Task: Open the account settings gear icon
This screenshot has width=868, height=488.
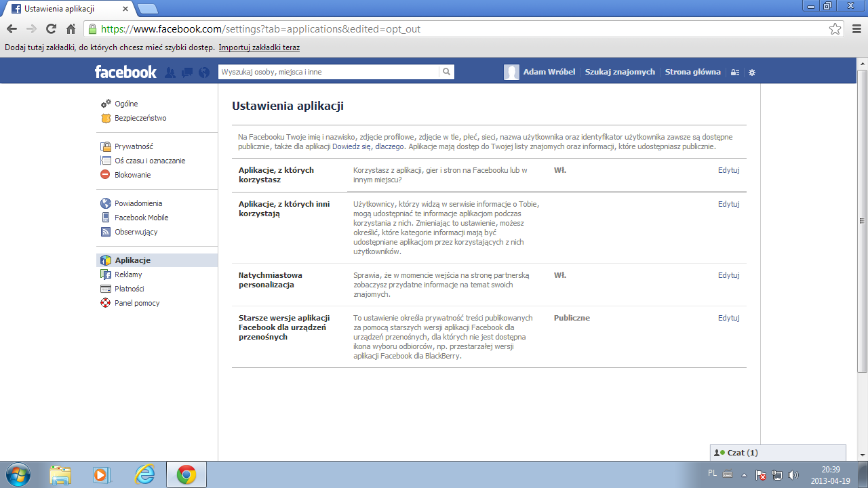Action: click(x=751, y=72)
